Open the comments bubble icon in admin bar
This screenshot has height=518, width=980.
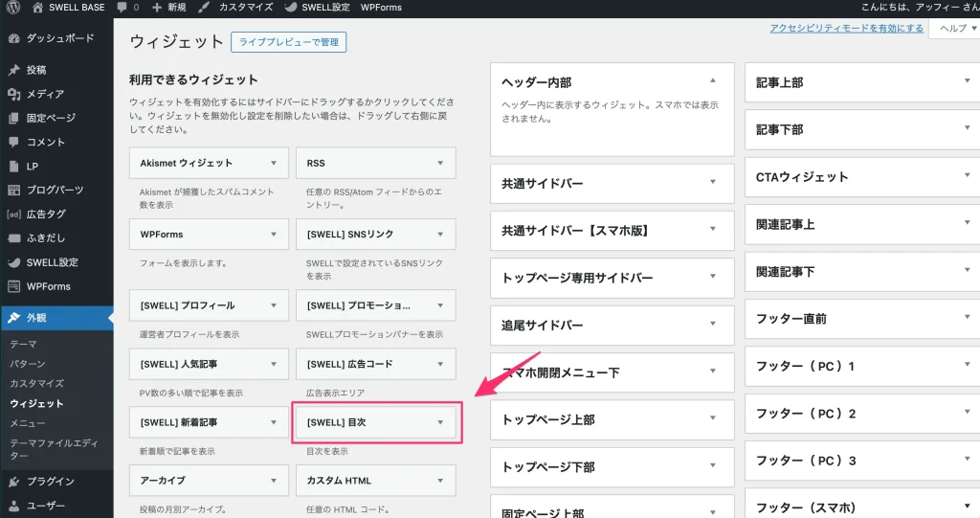pos(122,8)
